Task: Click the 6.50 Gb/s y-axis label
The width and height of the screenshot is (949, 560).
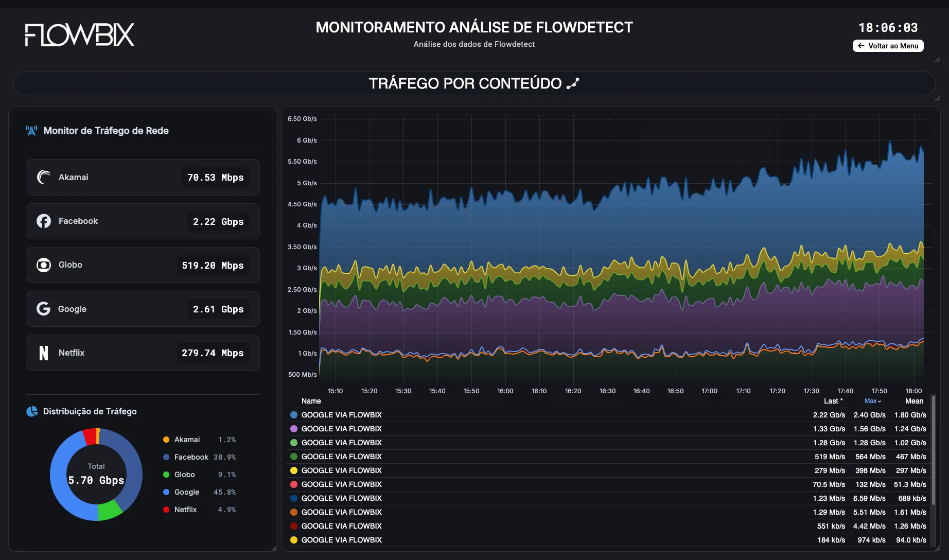Action: (x=303, y=119)
